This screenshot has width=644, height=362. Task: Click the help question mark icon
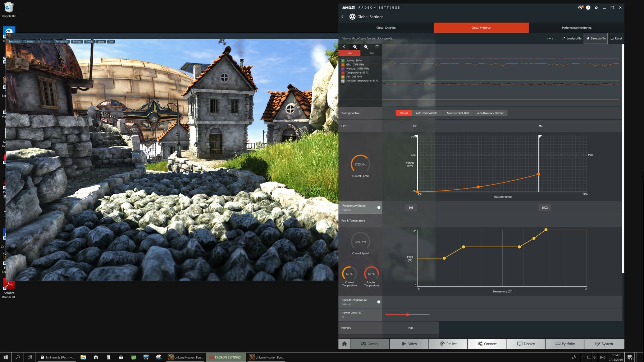point(588,7)
